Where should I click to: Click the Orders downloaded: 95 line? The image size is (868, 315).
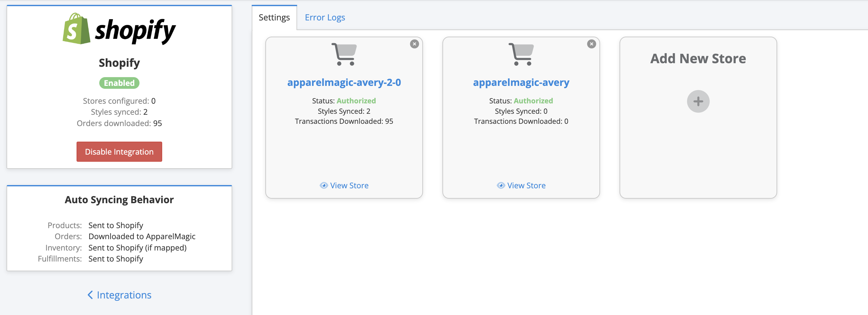coord(119,123)
